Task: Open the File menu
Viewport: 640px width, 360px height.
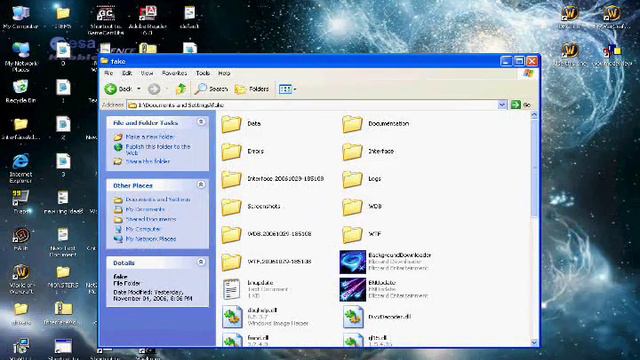Action: coord(109,73)
